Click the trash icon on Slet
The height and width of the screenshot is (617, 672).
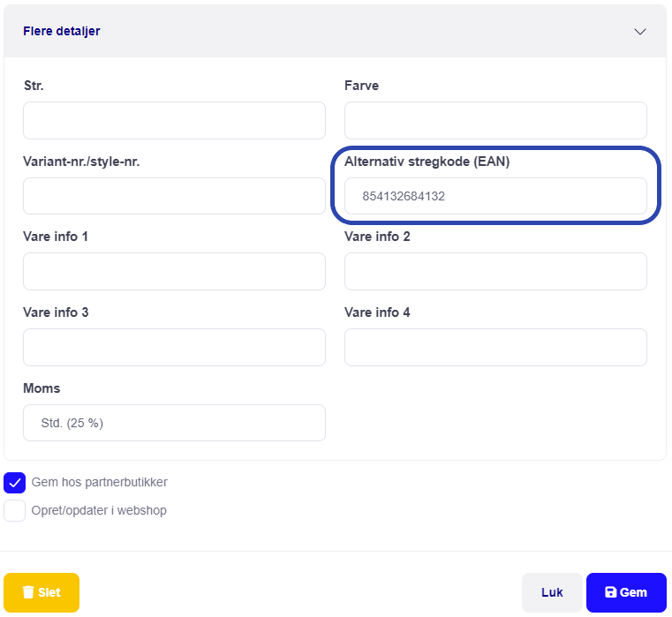(x=28, y=592)
